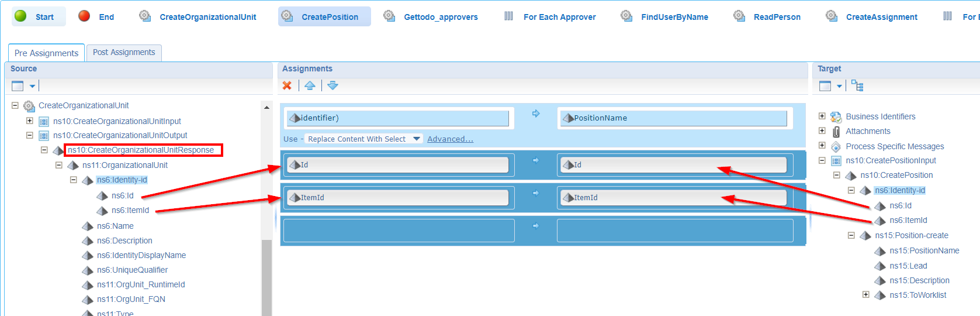Image resolution: width=980 pixels, height=316 pixels.
Task: Expand ns10:CreateOrganizationalUnitInput node
Action: coord(30,121)
